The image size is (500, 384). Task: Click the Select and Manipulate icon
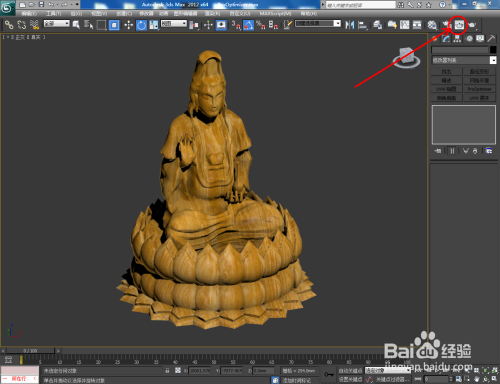click(208, 25)
